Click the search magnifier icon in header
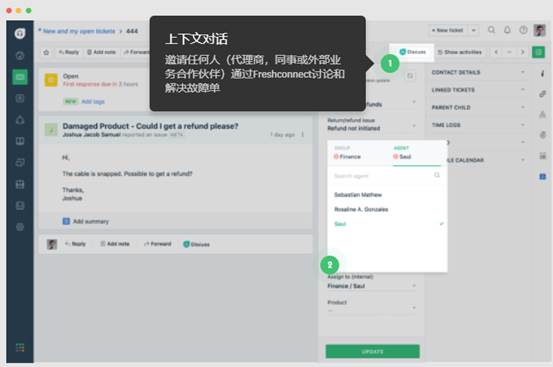This screenshot has height=367, width=553. point(491,30)
